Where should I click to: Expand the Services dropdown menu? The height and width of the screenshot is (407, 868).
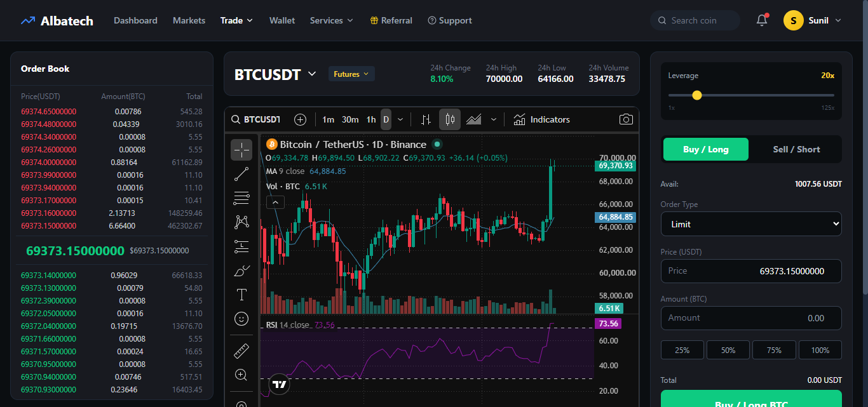pos(331,20)
